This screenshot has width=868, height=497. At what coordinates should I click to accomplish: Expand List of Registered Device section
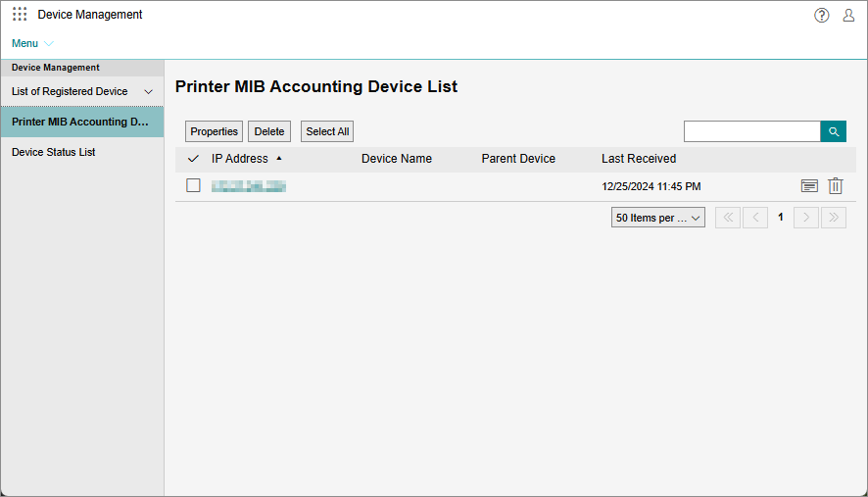pos(82,91)
